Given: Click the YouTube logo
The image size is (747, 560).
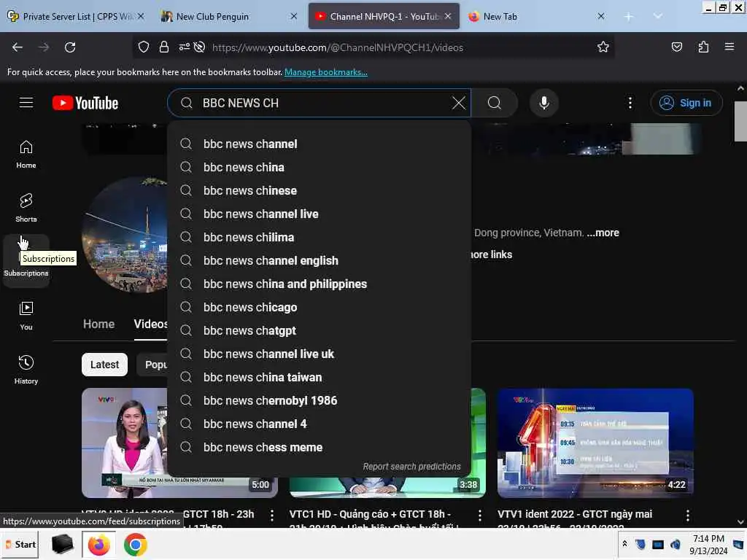Looking at the screenshot, I should tap(85, 103).
